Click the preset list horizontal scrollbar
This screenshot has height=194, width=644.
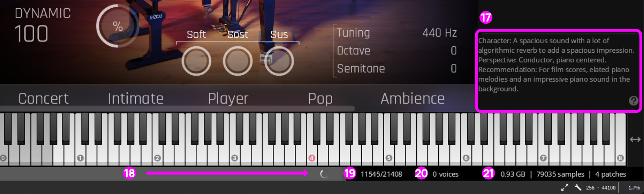tap(177, 108)
